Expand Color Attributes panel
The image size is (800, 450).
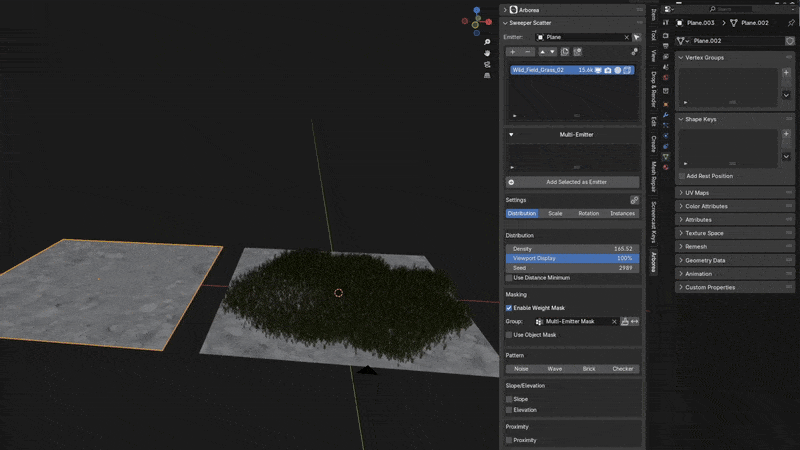735,206
